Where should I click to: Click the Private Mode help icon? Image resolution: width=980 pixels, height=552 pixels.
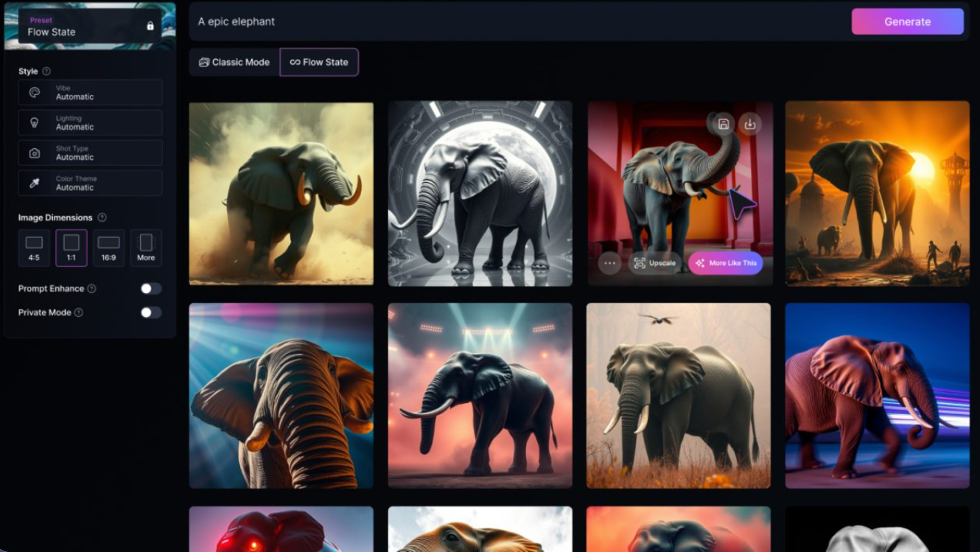[x=78, y=312]
